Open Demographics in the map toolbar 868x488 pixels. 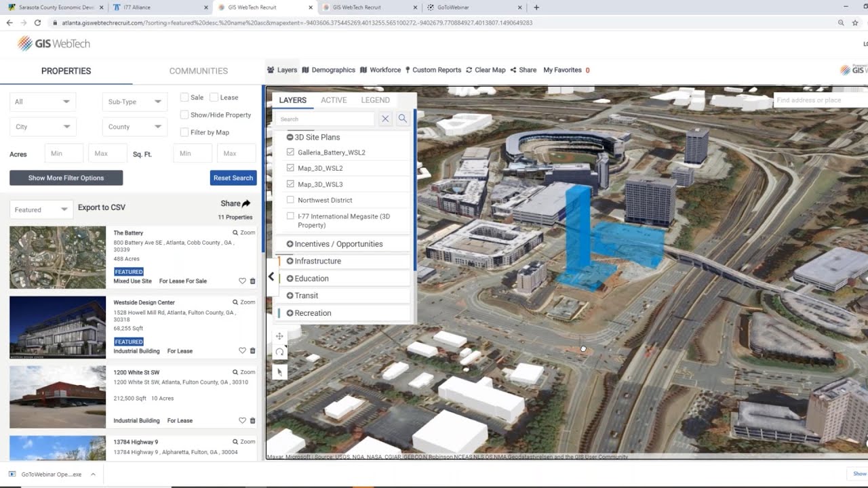[x=328, y=70]
